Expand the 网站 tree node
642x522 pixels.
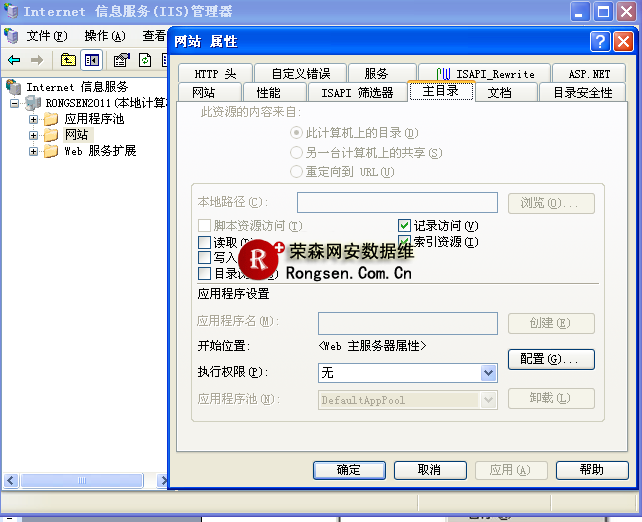click(34, 135)
